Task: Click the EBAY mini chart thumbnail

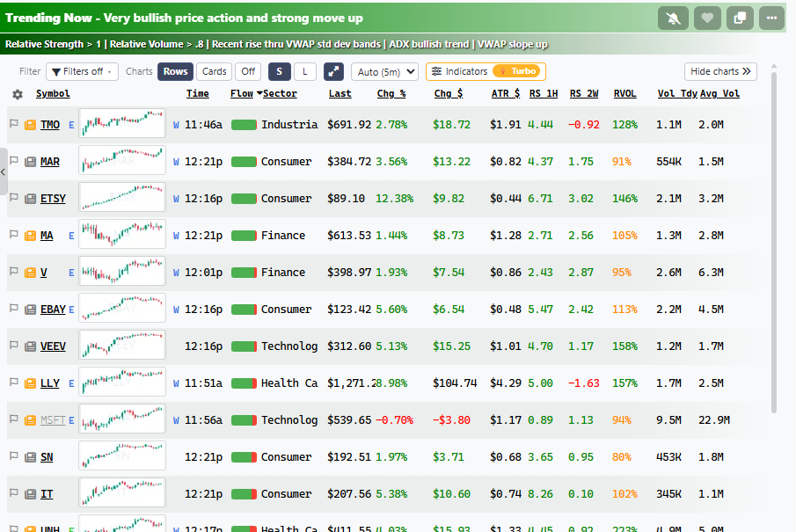Action: pos(122,308)
